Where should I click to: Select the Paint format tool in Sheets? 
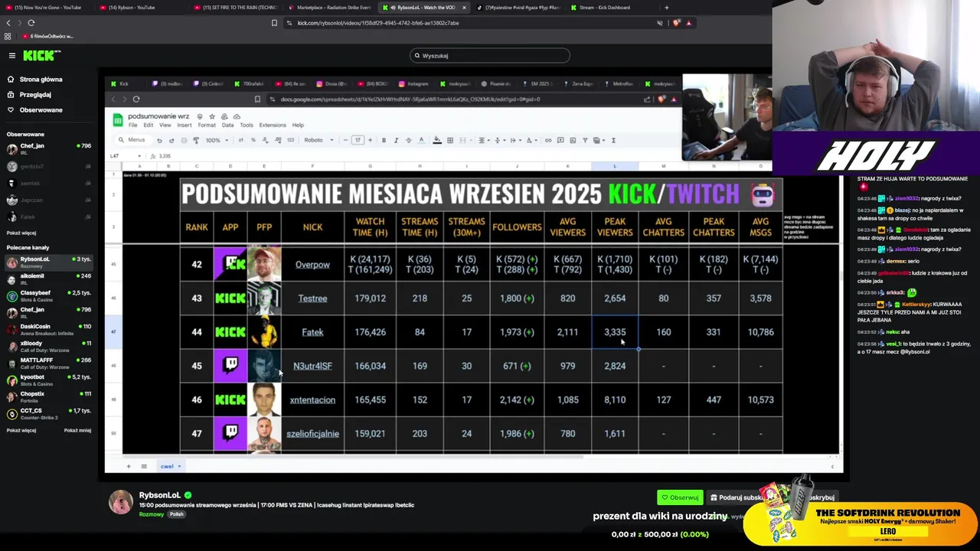click(x=196, y=140)
